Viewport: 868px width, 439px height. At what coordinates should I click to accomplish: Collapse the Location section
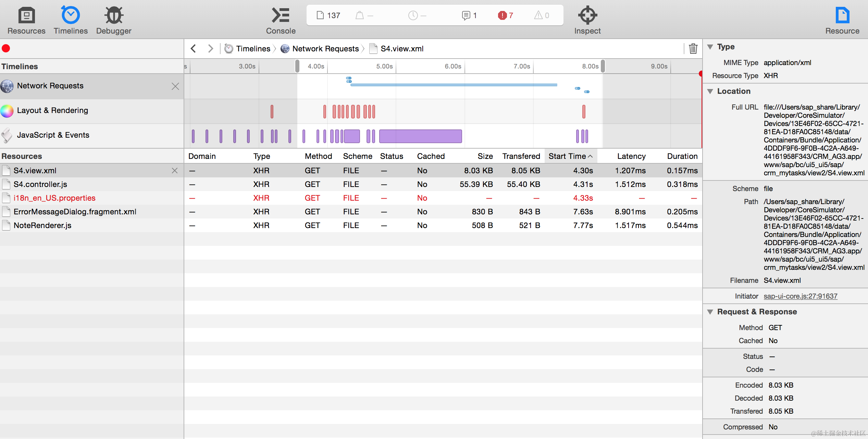(710, 91)
